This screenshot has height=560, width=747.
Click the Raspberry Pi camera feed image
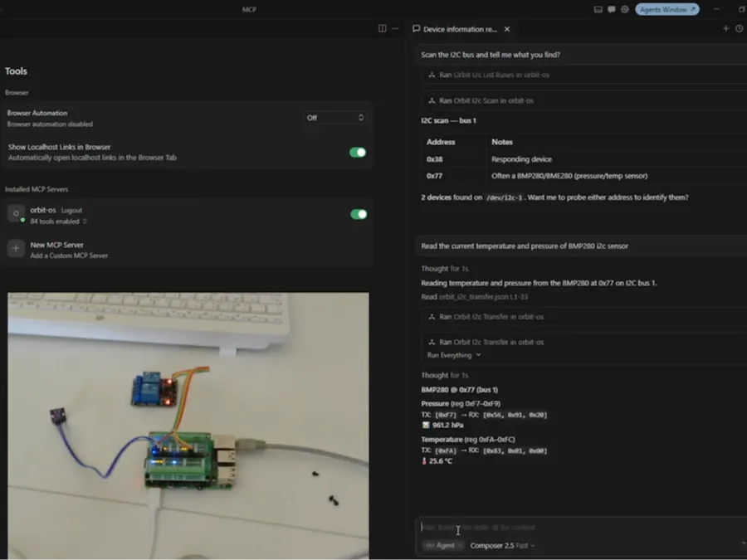188,426
